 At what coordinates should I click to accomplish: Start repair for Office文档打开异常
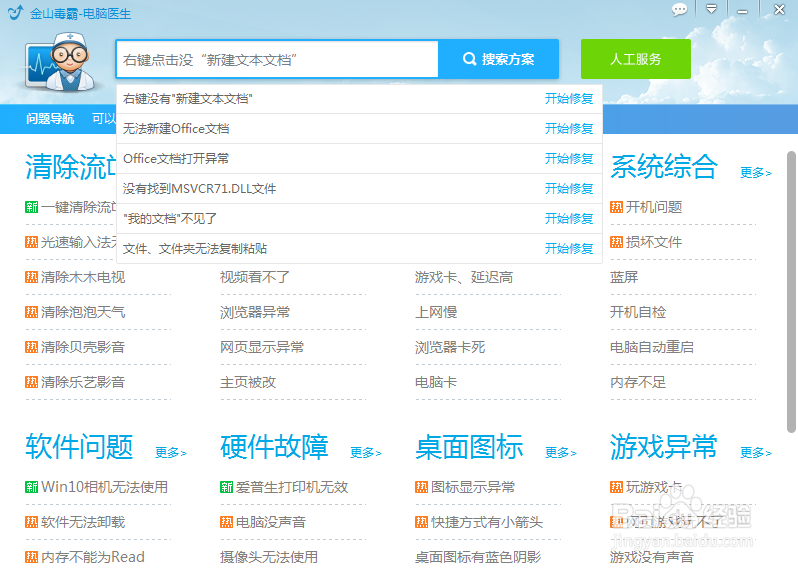(x=569, y=159)
